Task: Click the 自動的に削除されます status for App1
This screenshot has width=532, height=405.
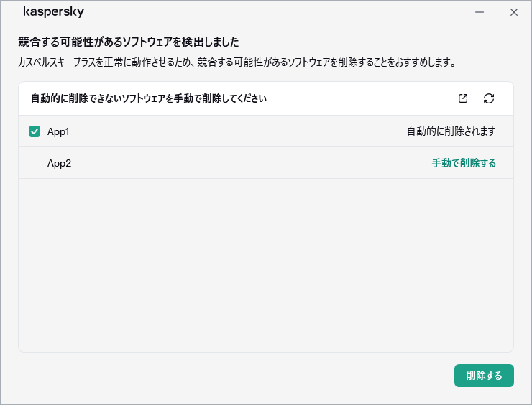Action: click(x=451, y=131)
